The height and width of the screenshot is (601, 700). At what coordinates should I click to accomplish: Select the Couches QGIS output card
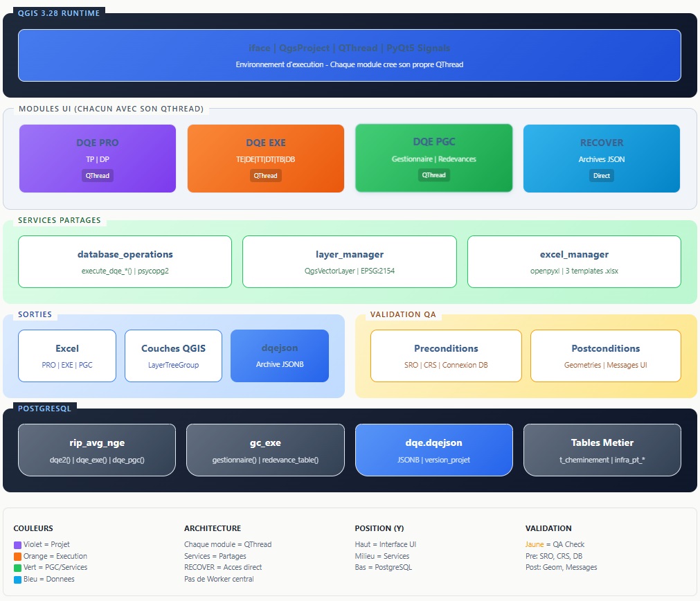point(173,355)
